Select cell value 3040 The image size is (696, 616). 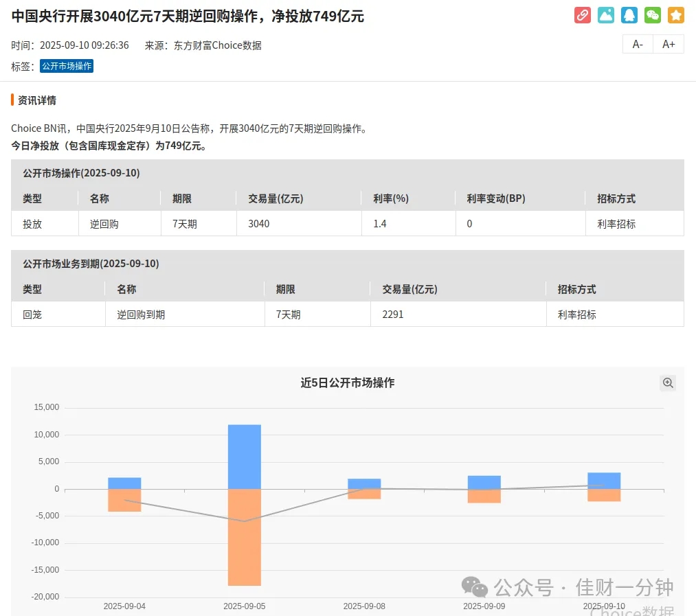259,224
